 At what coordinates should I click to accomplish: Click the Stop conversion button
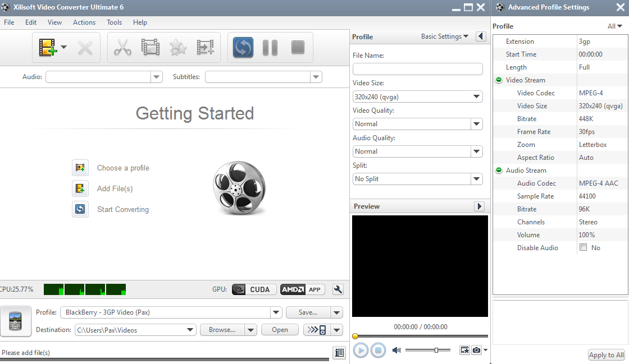click(x=298, y=47)
